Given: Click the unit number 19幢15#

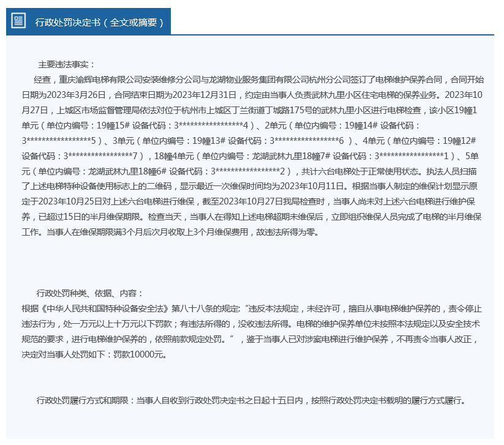Looking at the screenshot, I should point(113,125).
